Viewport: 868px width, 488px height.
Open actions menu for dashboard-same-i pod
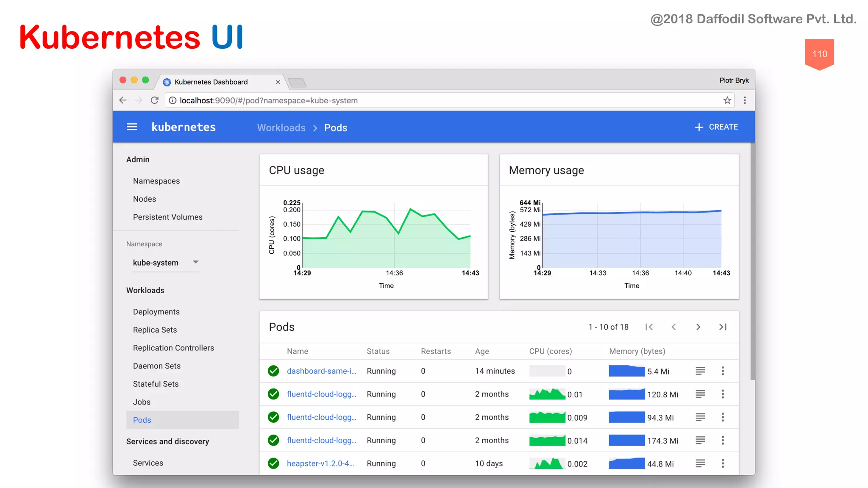pyautogui.click(x=723, y=371)
